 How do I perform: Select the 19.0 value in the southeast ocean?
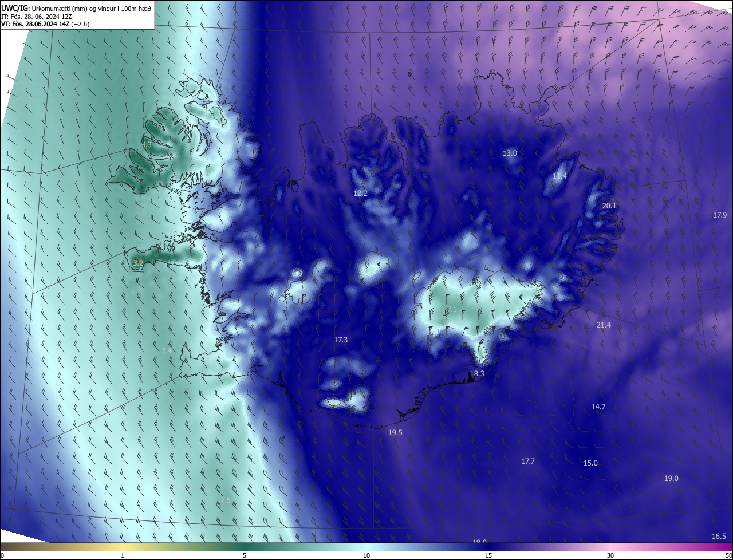(671, 478)
